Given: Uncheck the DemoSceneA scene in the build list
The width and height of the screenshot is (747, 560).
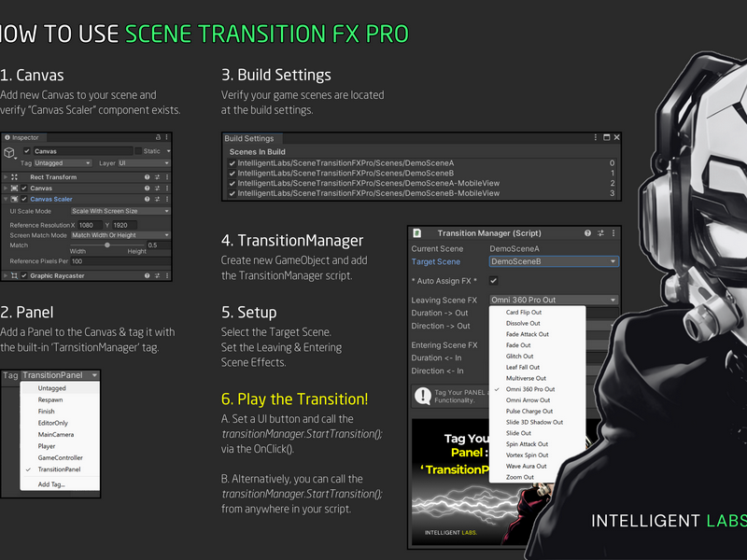Looking at the screenshot, I should click(x=232, y=162).
